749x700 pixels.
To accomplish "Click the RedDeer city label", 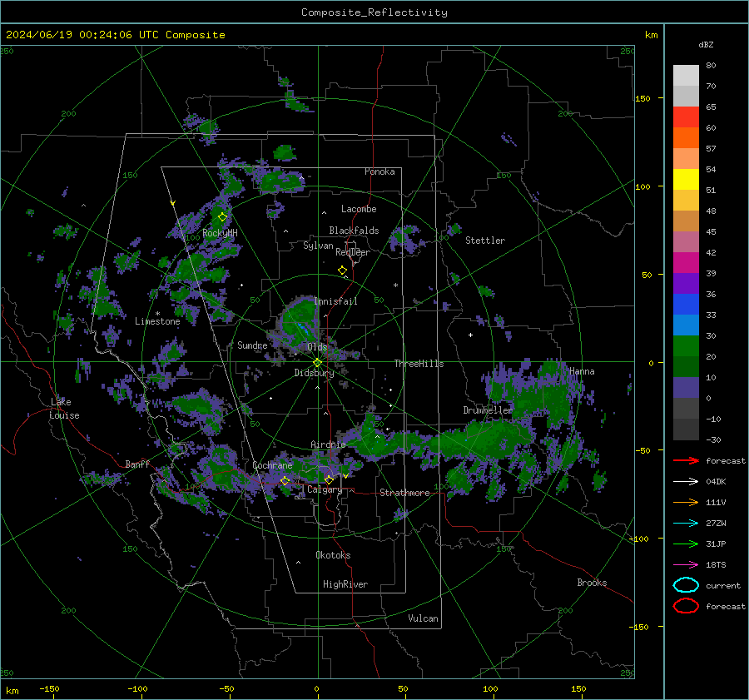I will click(353, 252).
